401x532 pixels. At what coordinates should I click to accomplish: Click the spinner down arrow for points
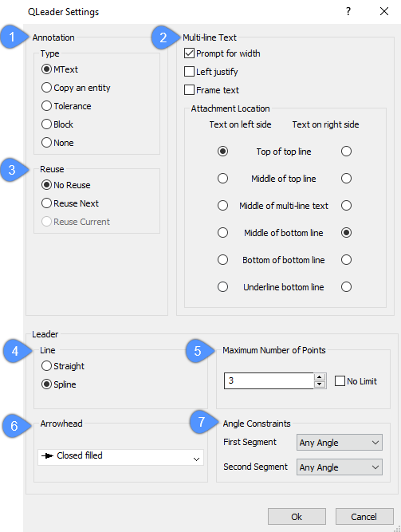(320, 384)
